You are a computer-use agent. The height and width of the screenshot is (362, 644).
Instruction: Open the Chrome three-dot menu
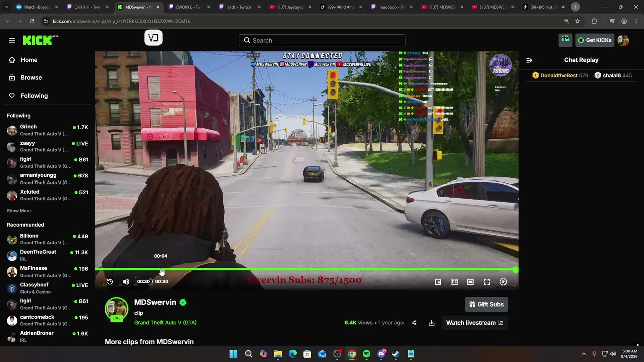point(636,21)
